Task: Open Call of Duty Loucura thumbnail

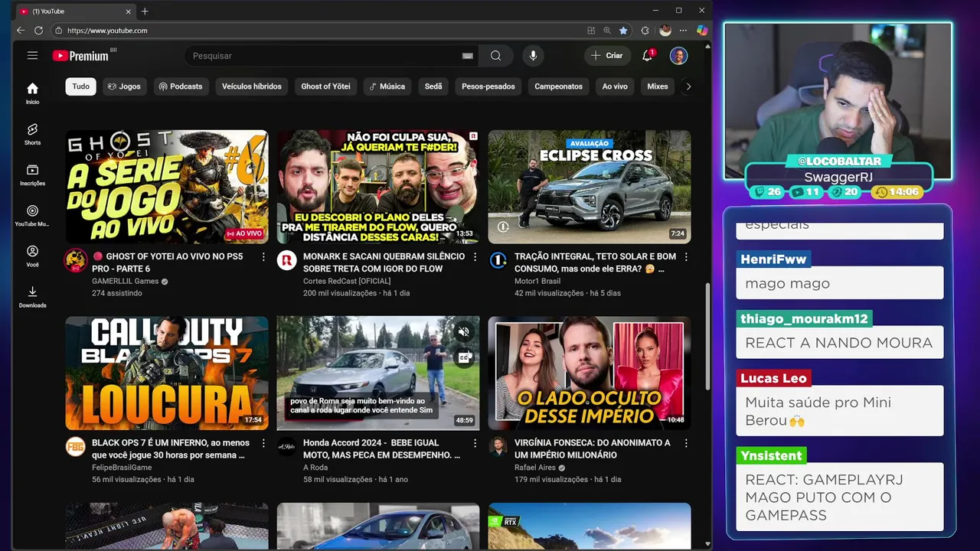Action: (167, 373)
